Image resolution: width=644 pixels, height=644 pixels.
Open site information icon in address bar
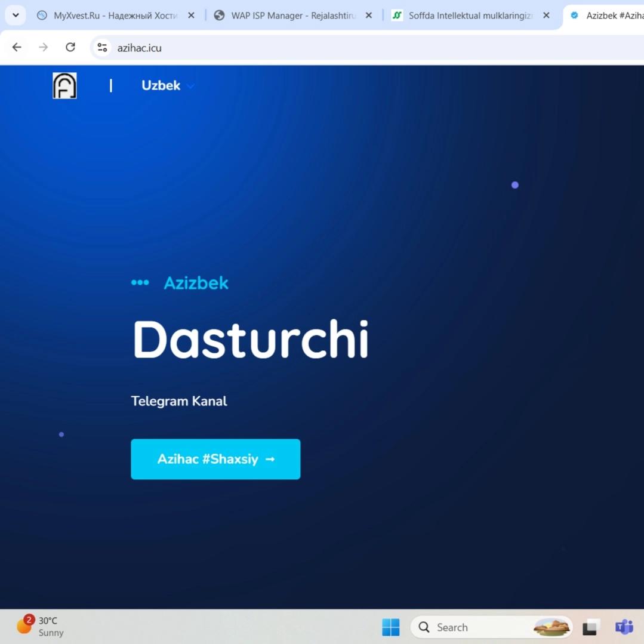pos(102,48)
